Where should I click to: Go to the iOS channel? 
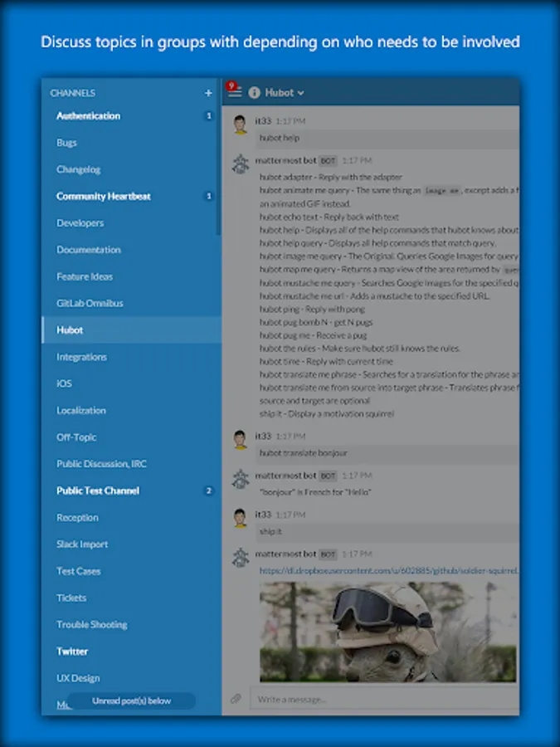pyautogui.click(x=131, y=383)
